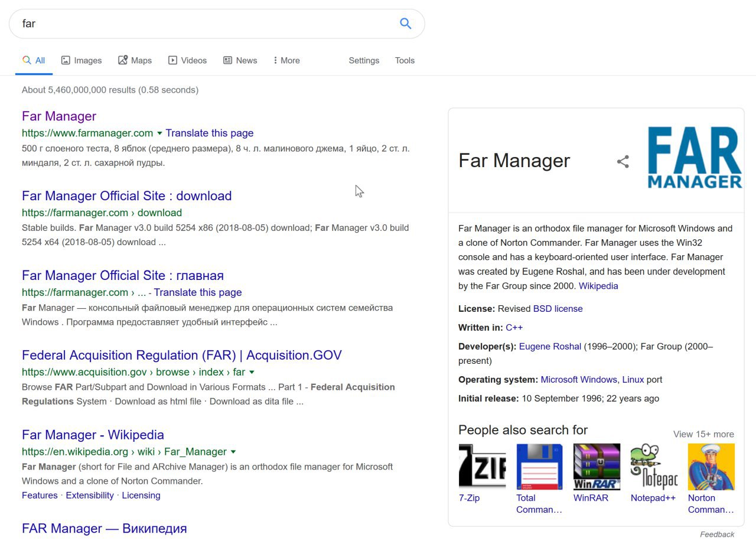
Task: Open the C++ link
Action: 514,328
